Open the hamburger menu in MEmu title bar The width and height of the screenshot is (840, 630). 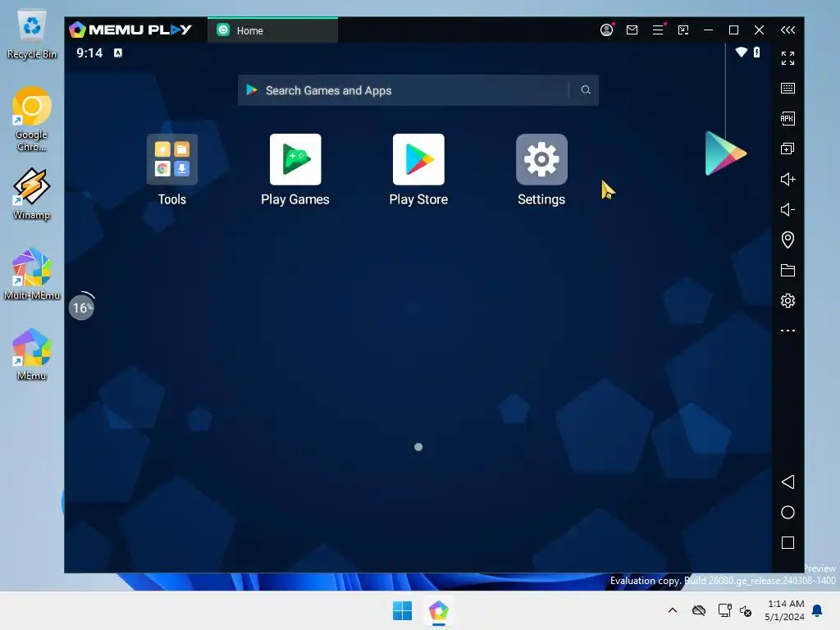(x=658, y=30)
